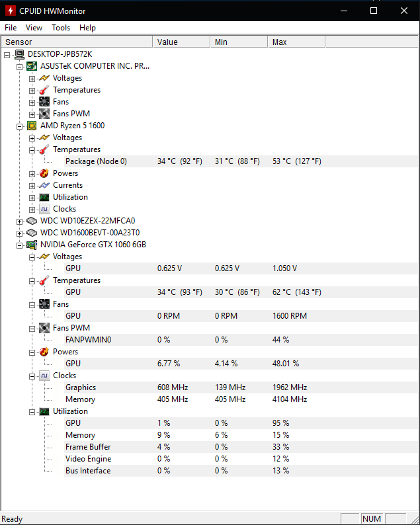This screenshot has height=525, width=420.
Task: Expand the CPU Utilization node
Action: [32, 197]
